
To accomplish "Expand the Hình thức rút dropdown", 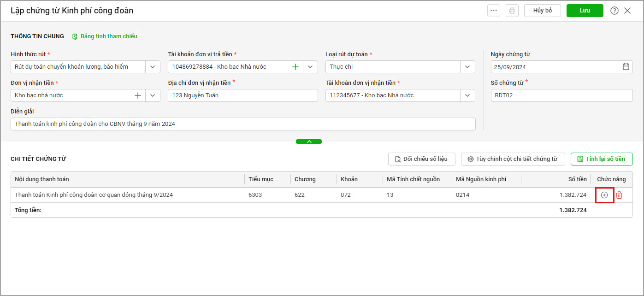I will pyautogui.click(x=153, y=67).
